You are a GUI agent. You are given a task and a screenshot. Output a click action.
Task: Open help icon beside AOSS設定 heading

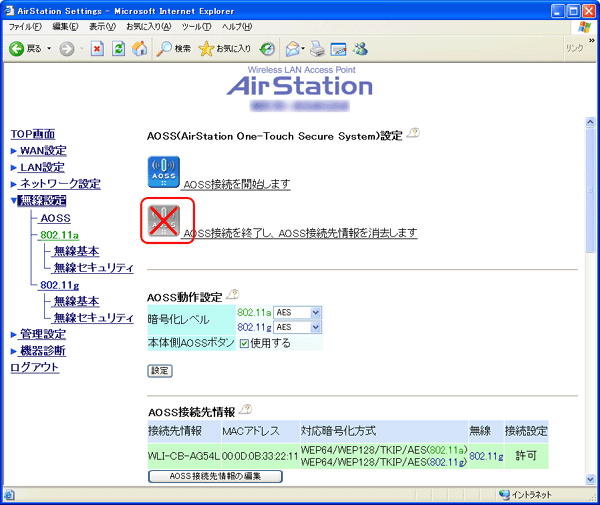413,133
